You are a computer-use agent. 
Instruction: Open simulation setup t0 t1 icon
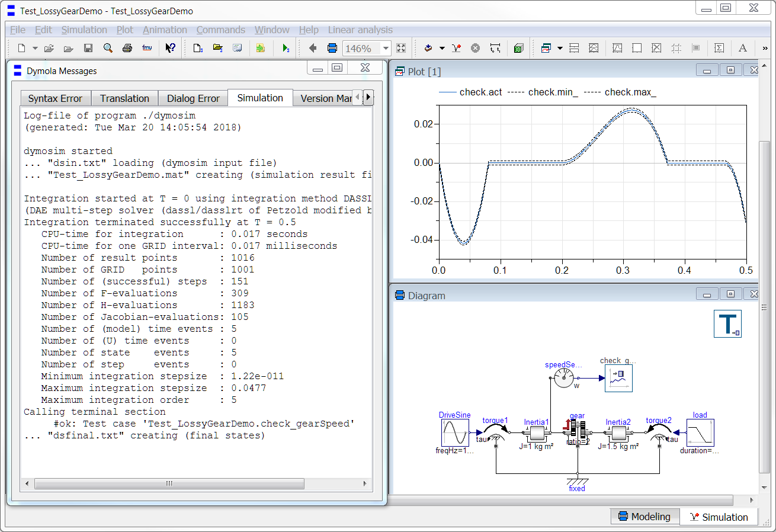(x=495, y=49)
